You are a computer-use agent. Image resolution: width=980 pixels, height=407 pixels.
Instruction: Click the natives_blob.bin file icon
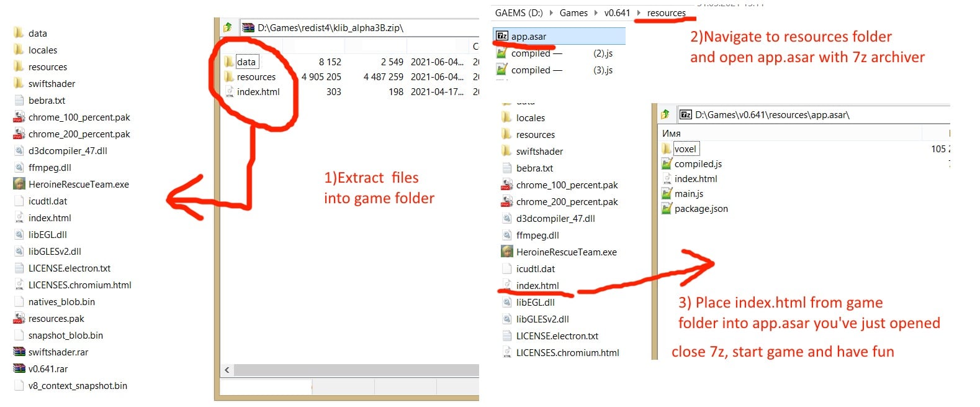point(19,301)
